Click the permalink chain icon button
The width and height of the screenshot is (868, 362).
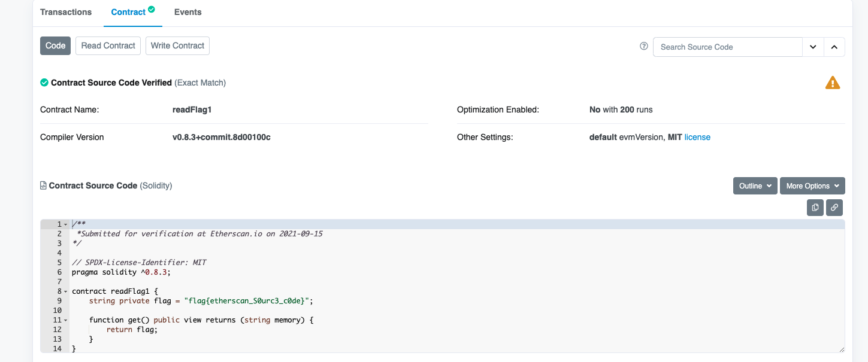(834, 208)
